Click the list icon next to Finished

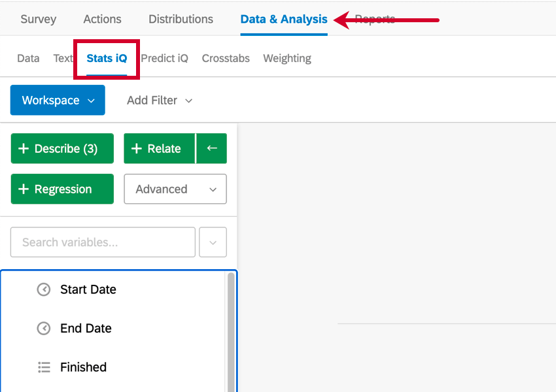click(x=43, y=367)
